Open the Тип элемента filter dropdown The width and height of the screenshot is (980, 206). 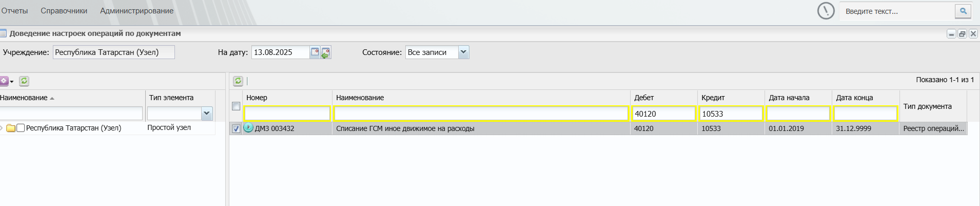click(x=207, y=114)
